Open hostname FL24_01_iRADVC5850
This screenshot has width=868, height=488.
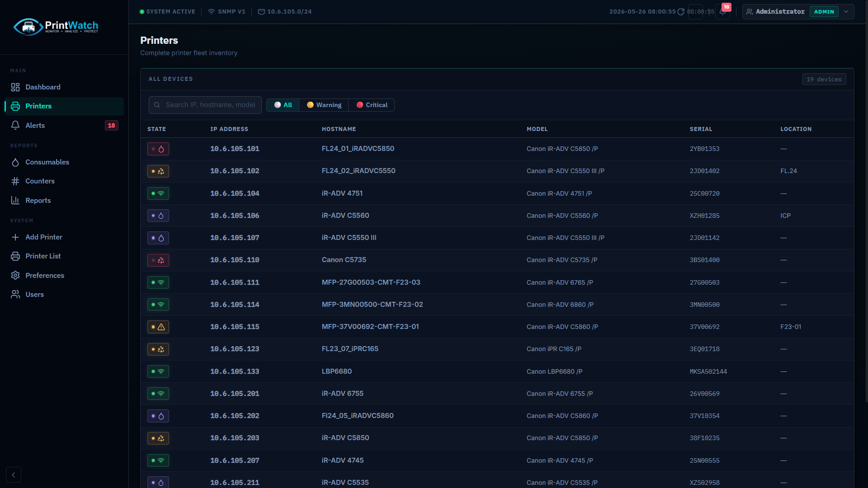pos(358,149)
